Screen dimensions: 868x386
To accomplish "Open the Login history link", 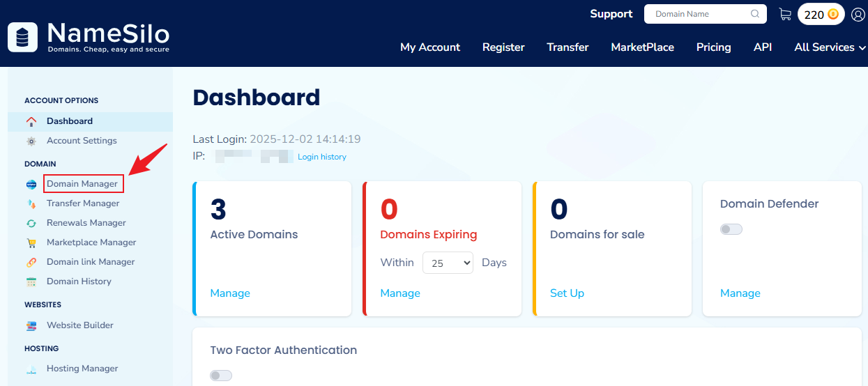I will click(x=321, y=157).
